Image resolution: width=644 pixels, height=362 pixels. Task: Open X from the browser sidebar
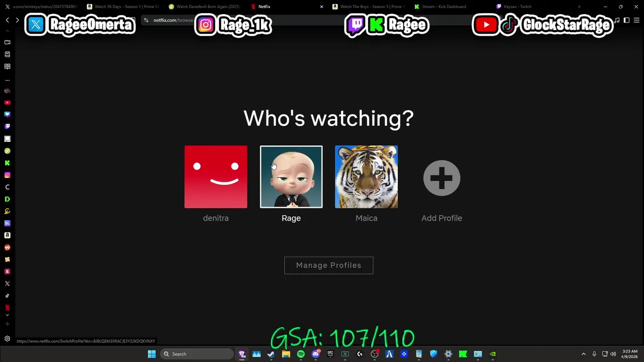tap(7, 284)
